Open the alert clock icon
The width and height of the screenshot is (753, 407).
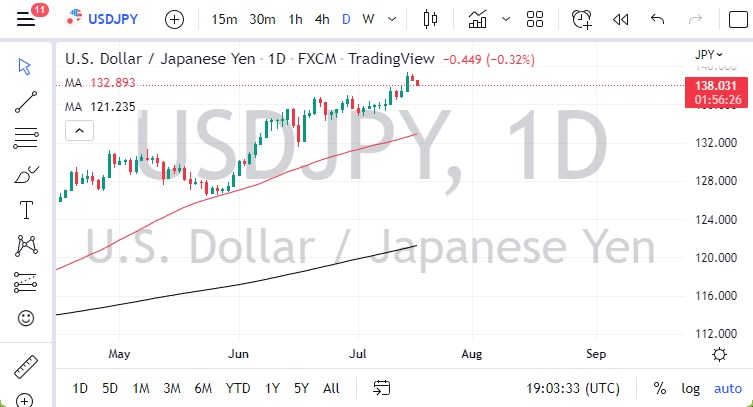581,19
